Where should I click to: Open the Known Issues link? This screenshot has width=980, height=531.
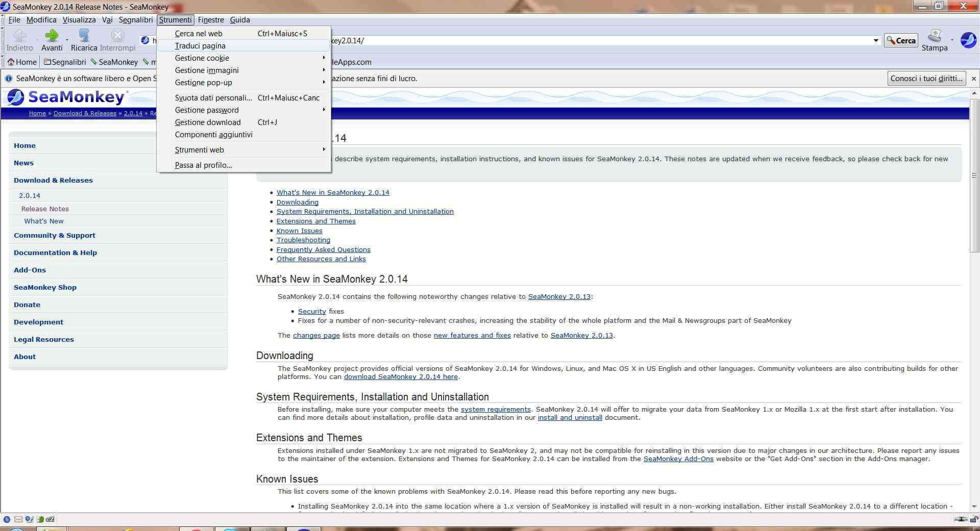click(299, 231)
